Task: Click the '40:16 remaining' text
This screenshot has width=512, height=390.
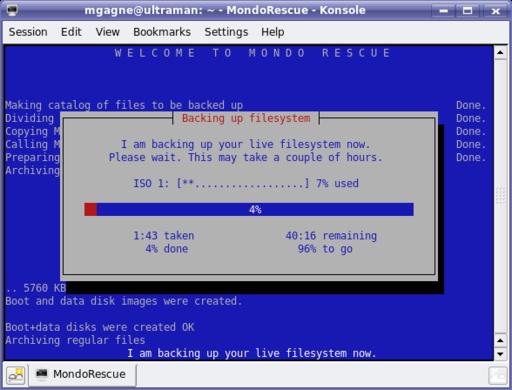Action: (x=331, y=236)
